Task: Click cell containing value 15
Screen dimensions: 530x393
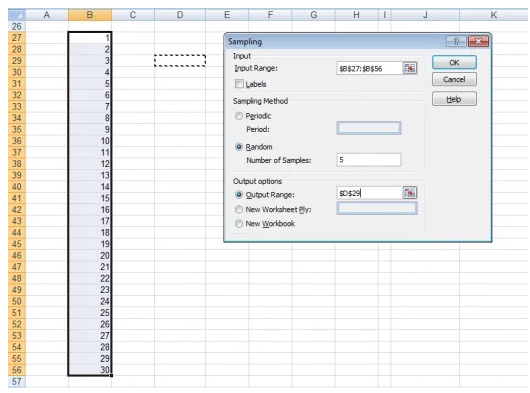Action: (x=90, y=198)
